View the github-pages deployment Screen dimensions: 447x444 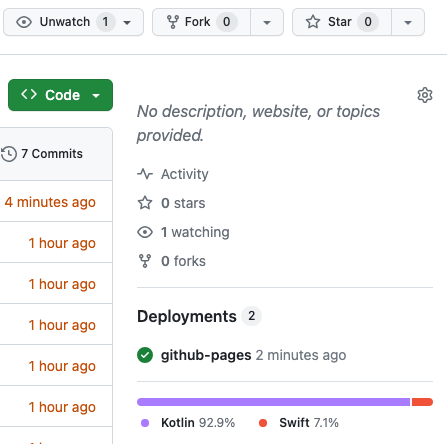pyautogui.click(x=206, y=355)
